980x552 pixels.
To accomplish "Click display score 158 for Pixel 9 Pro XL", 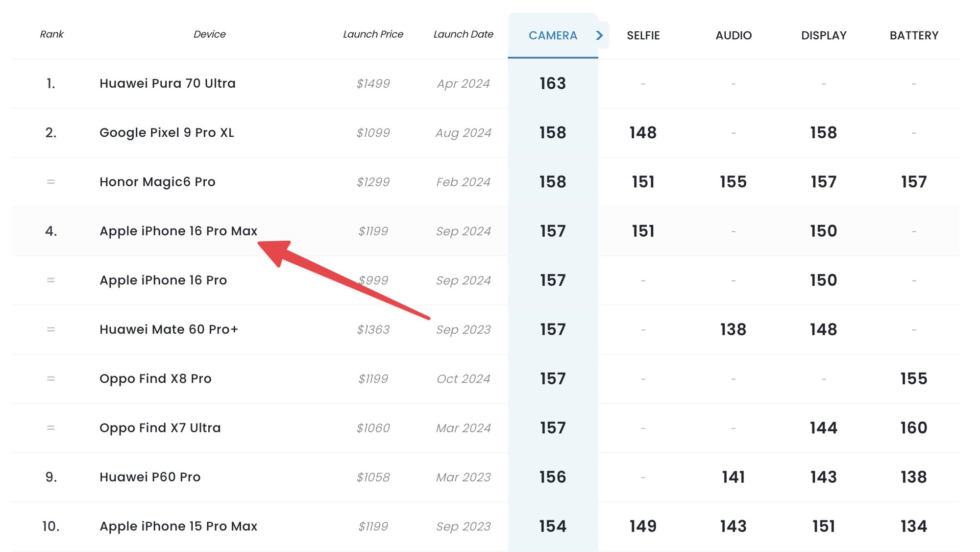I will [x=824, y=133].
